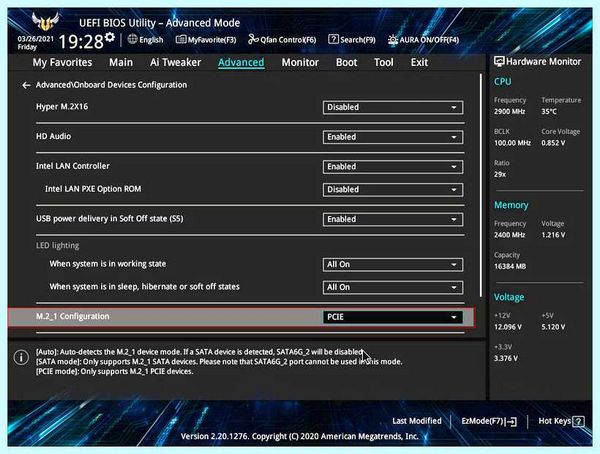
Task: Click the Ratio 29x value
Action: (x=500, y=174)
